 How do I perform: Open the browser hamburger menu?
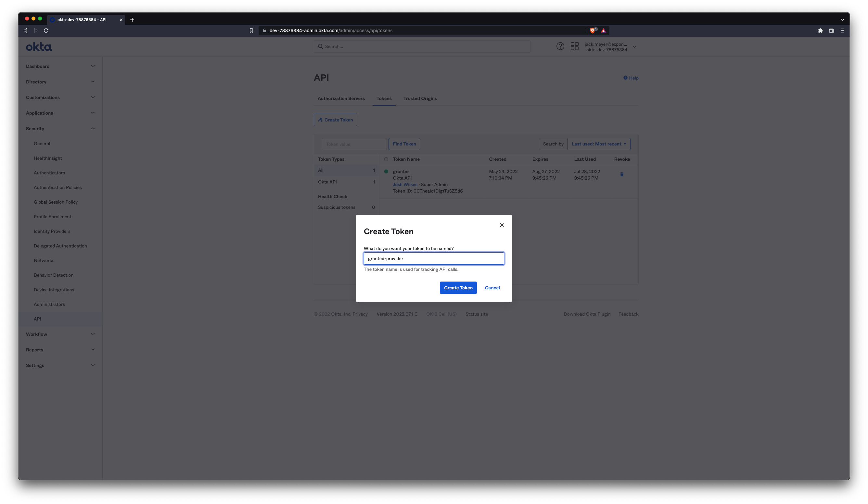pyautogui.click(x=843, y=30)
